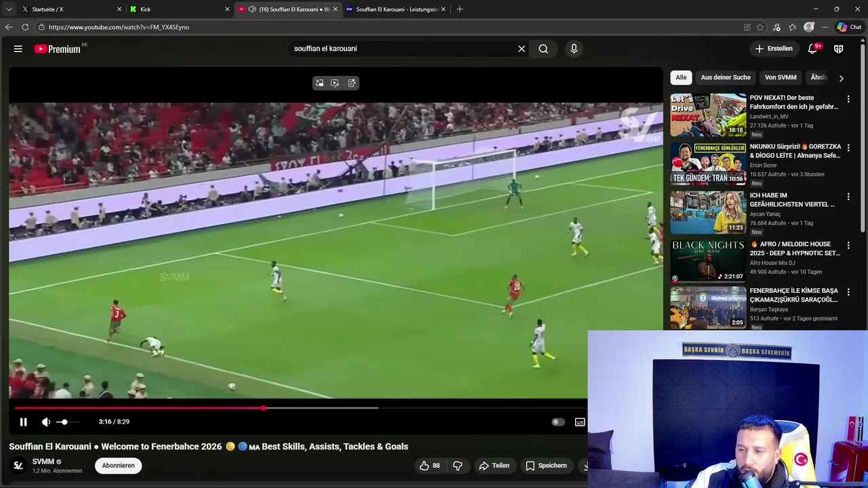
Task: Open options for POV NEXAT video
Action: 848,99
